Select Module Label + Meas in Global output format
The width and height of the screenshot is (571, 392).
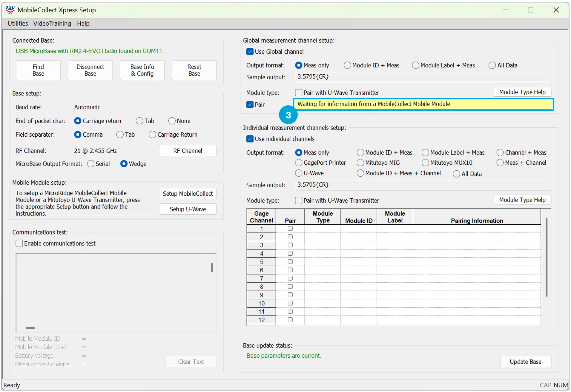[415, 66]
